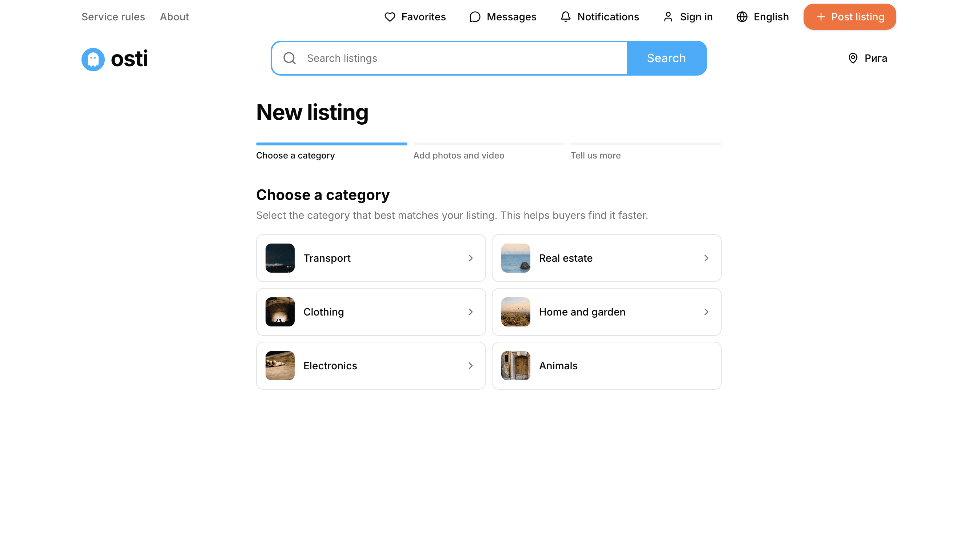Open the About page
Image resolution: width=980 pixels, height=546 pixels.
[174, 17]
